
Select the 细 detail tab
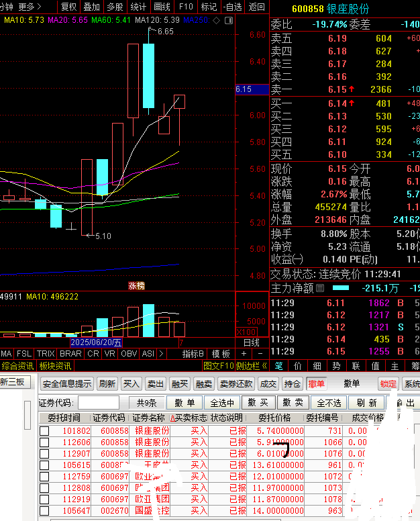pyautogui.click(x=317, y=366)
